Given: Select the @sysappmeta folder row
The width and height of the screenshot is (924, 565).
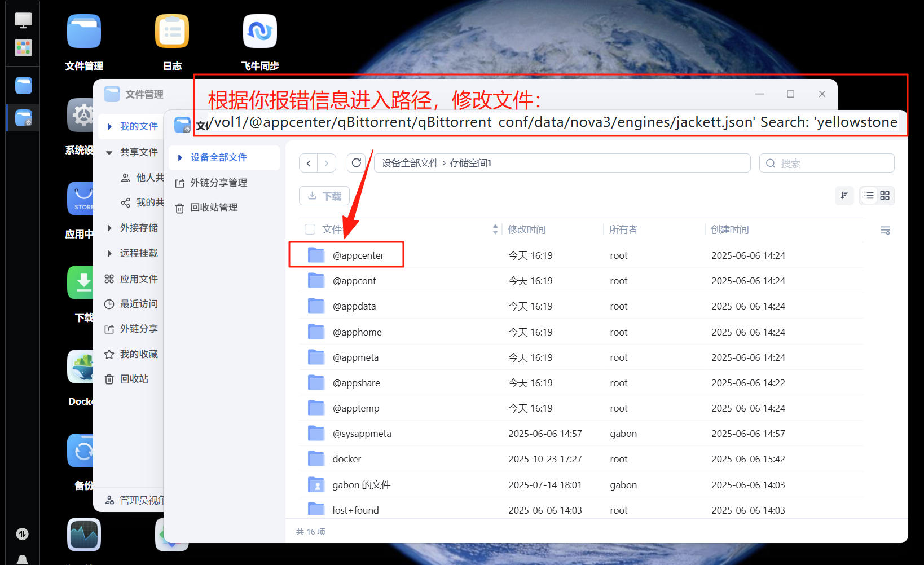Looking at the screenshot, I should coord(582,434).
